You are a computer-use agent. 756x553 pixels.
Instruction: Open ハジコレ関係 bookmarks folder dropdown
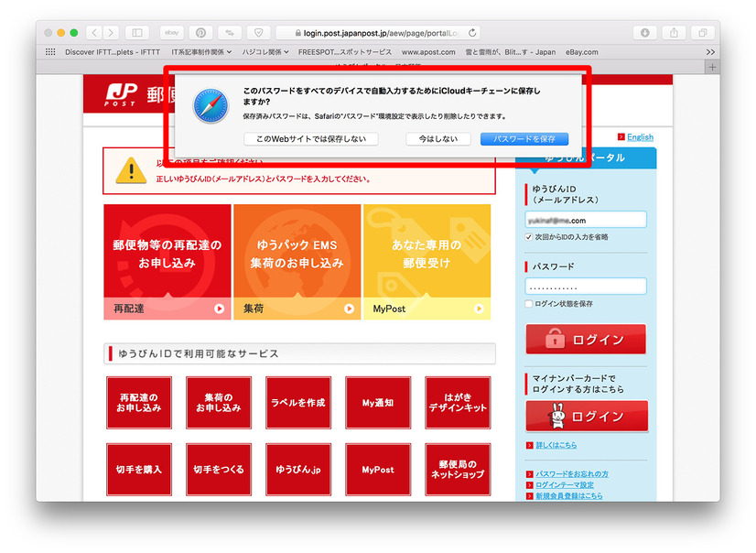click(265, 52)
